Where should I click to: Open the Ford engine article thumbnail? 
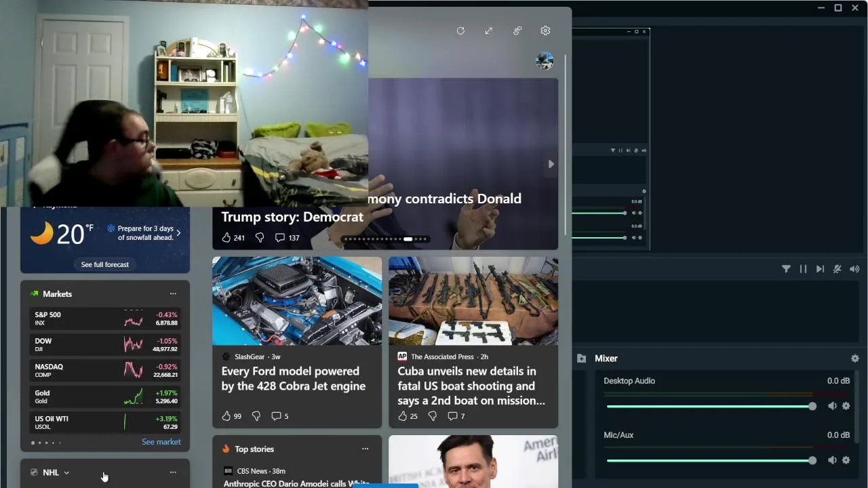click(297, 301)
